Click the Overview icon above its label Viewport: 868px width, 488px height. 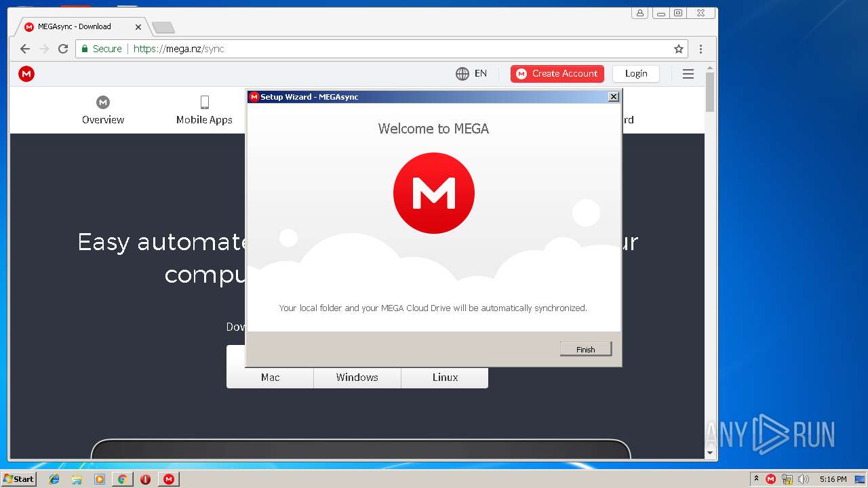103,102
